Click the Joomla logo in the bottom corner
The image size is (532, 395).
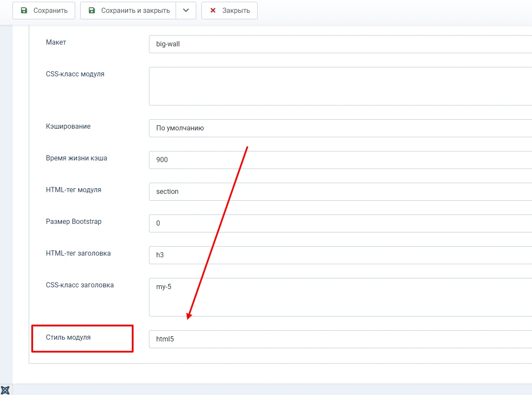(6, 390)
